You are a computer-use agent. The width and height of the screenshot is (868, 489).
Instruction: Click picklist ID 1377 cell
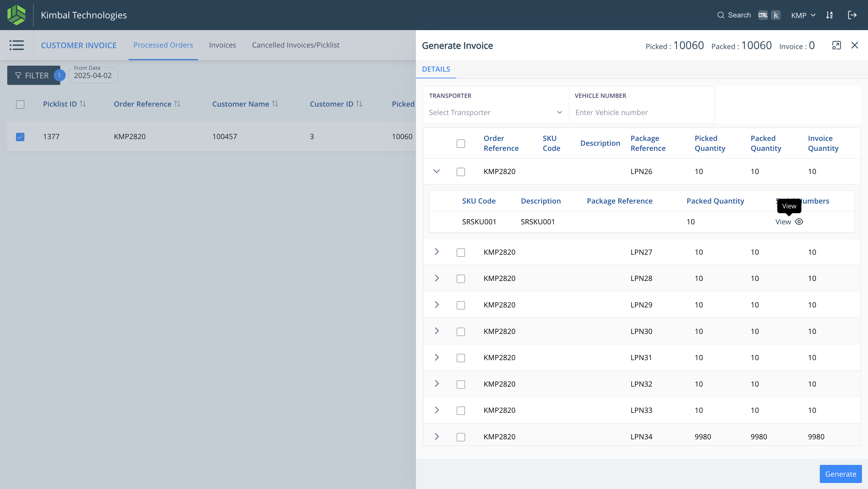click(x=51, y=137)
